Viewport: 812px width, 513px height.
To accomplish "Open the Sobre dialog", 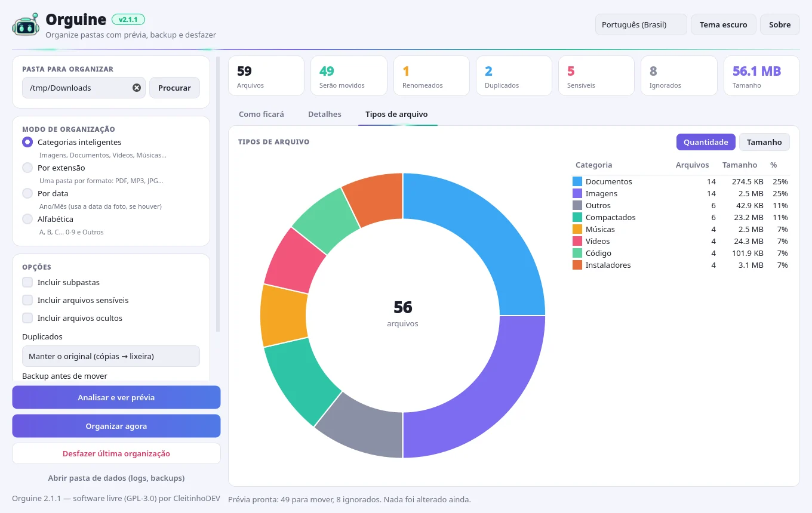I will tap(780, 24).
